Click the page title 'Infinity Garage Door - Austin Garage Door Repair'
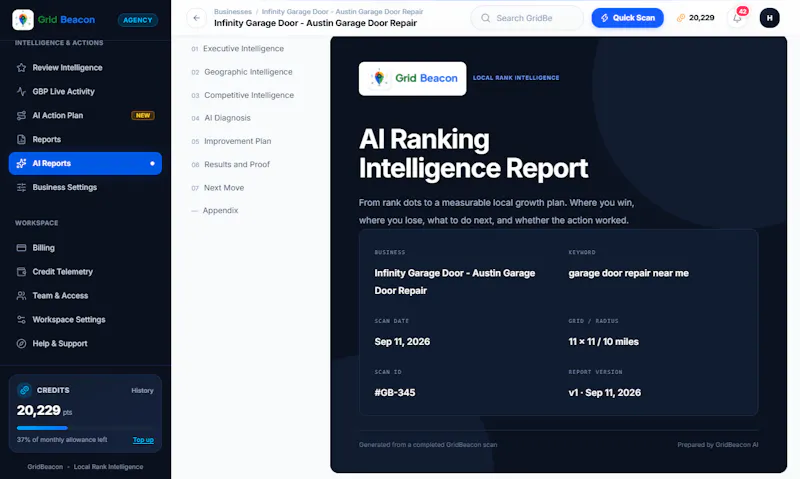800x479 pixels. click(x=315, y=23)
